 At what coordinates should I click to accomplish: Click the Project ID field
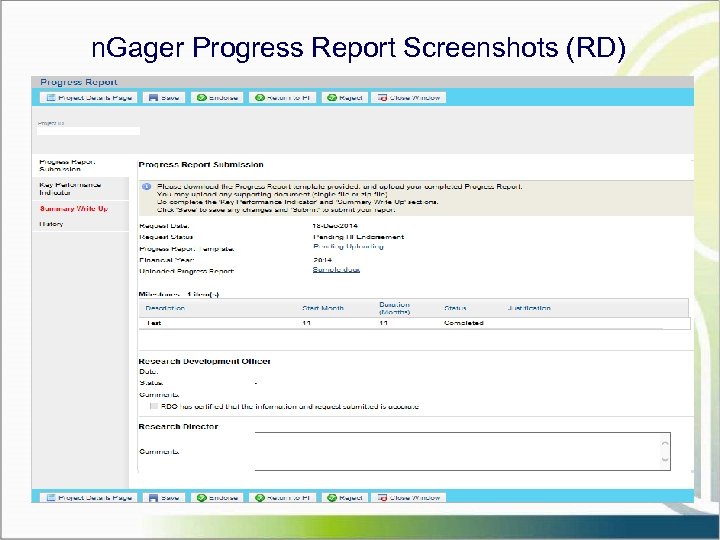[88, 131]
